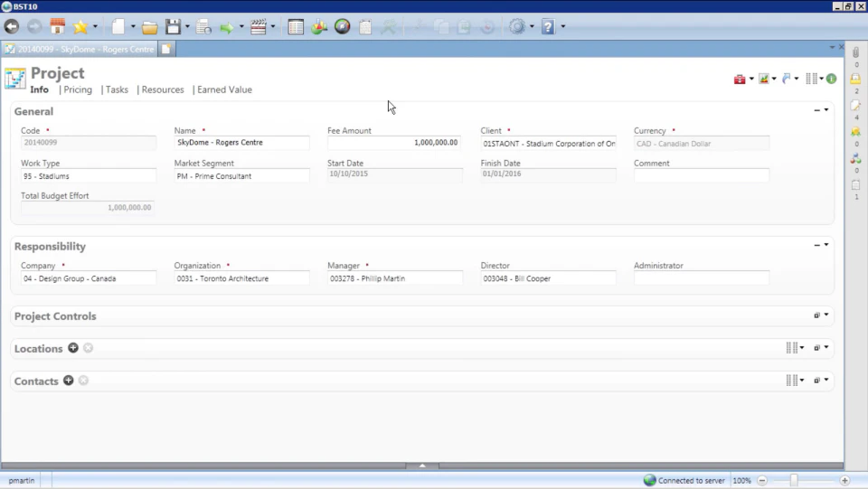Click the notepad icon in toolbar
Viewport: 868px width, 489px height.
[365, 26]
